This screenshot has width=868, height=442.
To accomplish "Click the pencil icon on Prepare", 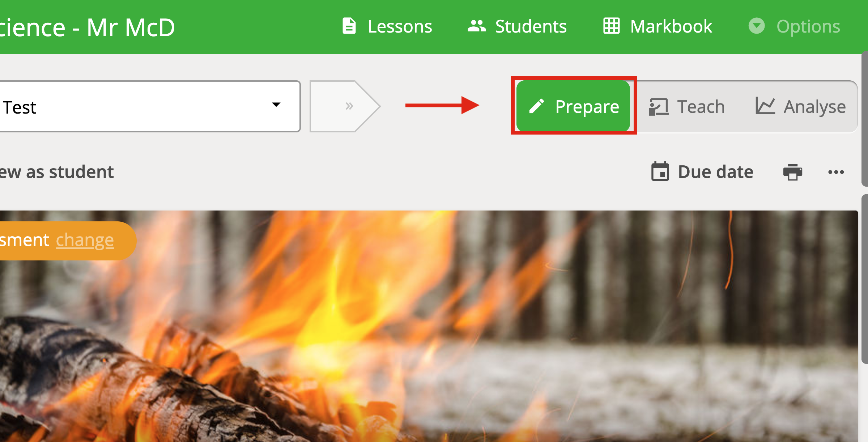I will click(536, 106).
